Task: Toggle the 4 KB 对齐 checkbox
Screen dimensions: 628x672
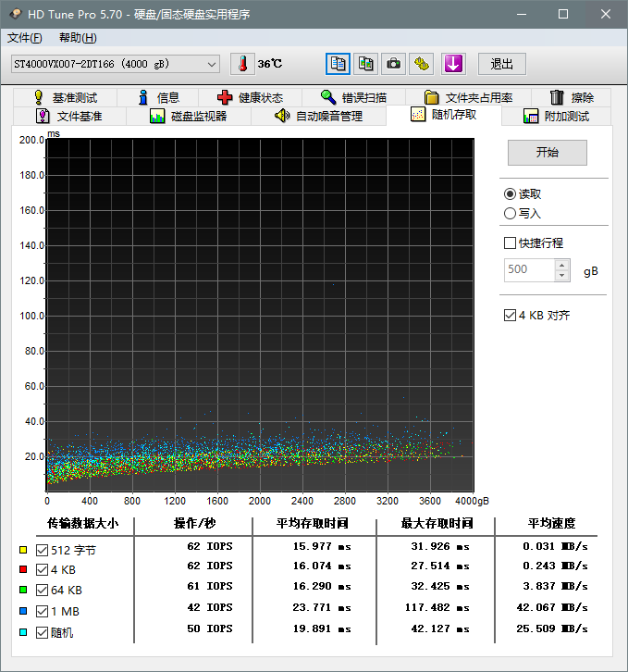Action: click(510, 316)
